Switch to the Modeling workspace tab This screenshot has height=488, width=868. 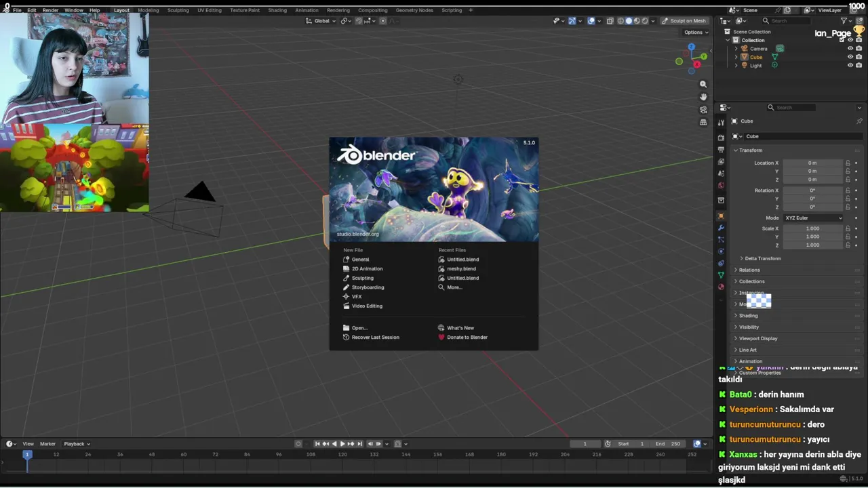[148, 10]
